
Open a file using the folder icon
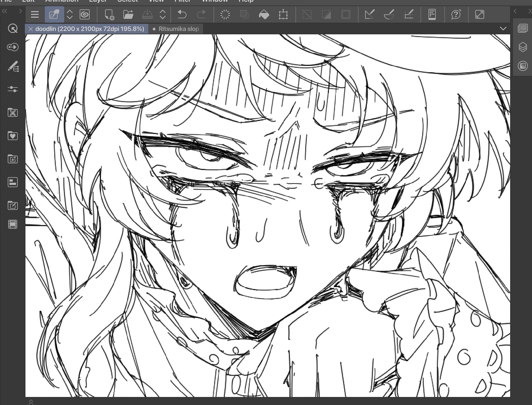pyautogui.click(x=128, y=14)
